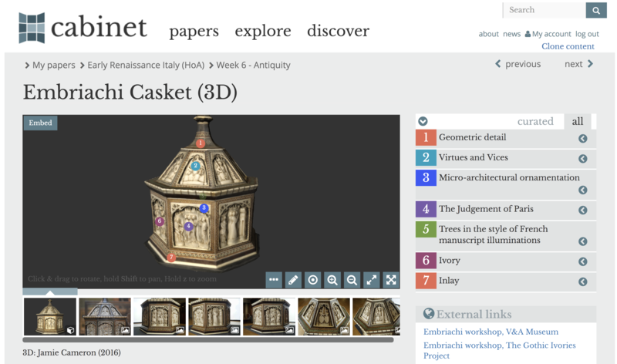Click the External links globe icon
This screenshot has height=364, width=617.
click(x=429, y=314)
